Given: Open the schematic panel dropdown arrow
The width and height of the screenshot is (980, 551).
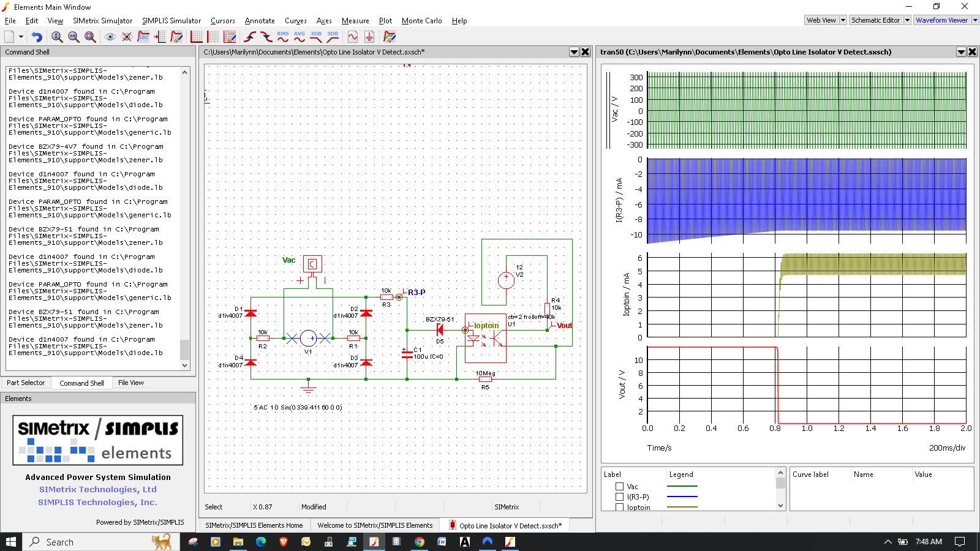Looking at the screenshot, I should point(574,52).
